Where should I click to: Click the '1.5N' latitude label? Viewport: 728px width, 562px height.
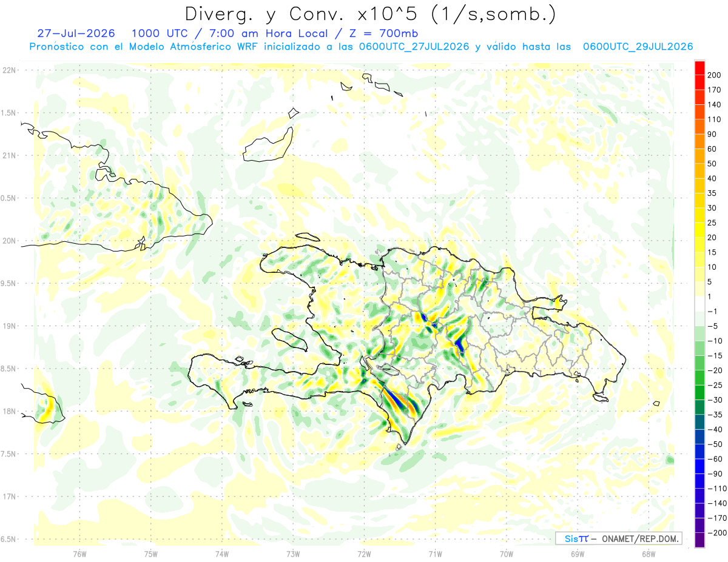tap(8, 113)
